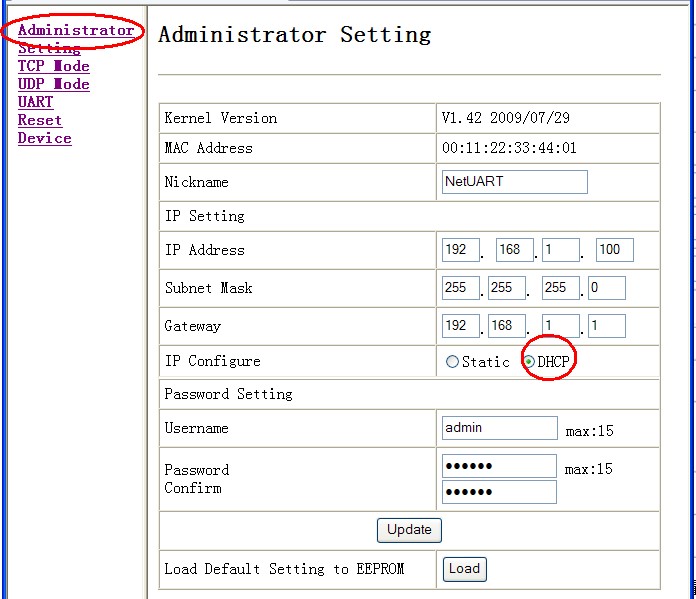Click the second IP Address octet field
Viewport: 696px width, 599px height.
(514, 250)
